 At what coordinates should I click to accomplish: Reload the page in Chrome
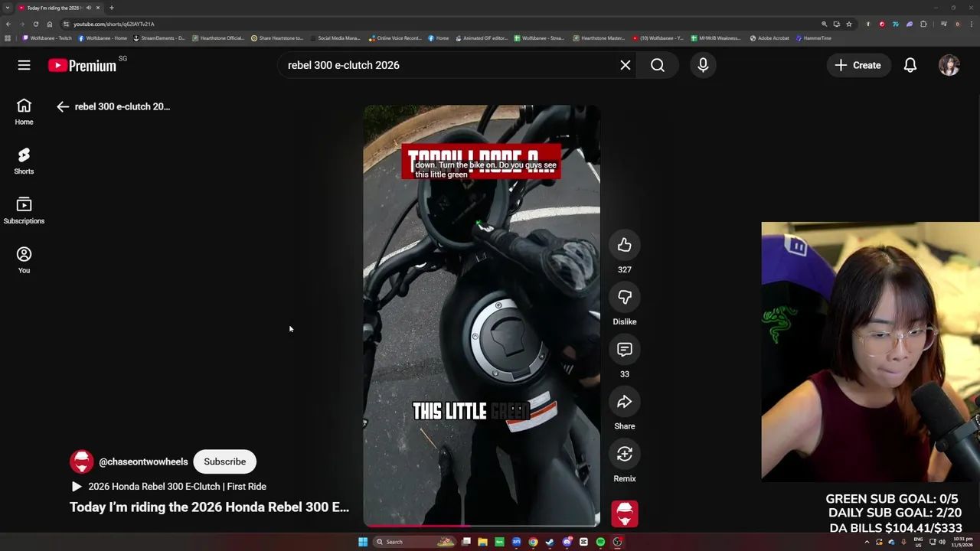click(x=35, y=24)
